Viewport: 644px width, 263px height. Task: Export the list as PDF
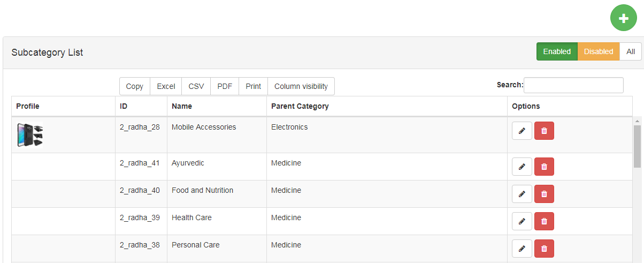tap(225, 86)
